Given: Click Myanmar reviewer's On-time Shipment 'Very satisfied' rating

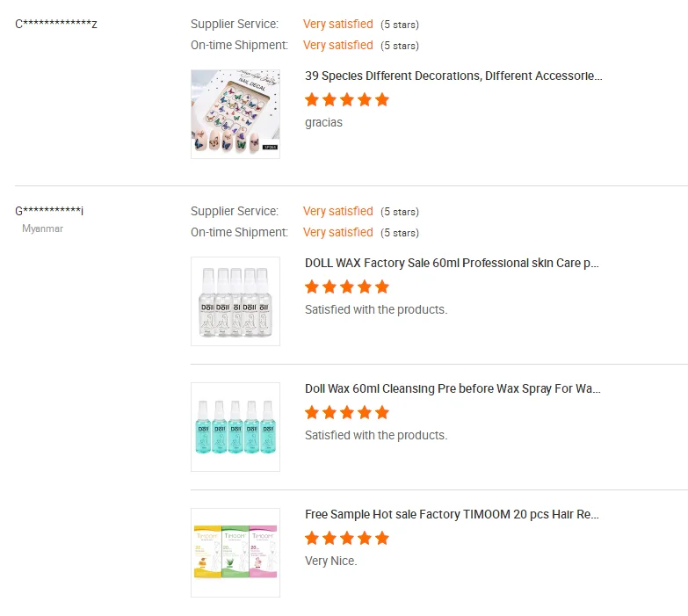Looking at the screenshot, I should coord(337,232).
